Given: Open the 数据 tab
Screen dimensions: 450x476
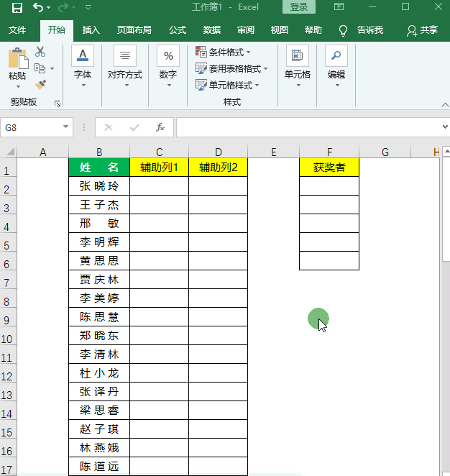Looking at the screenshot, I should click(212, 30).
